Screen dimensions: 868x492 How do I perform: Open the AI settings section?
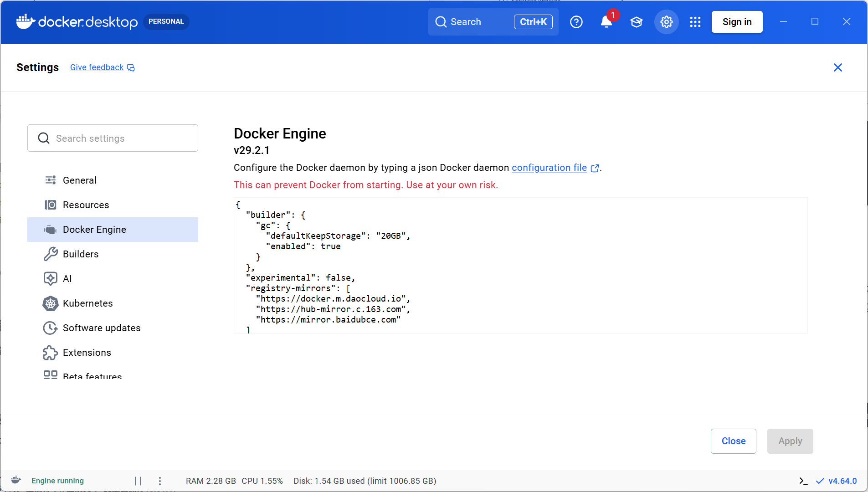[113, 279]
